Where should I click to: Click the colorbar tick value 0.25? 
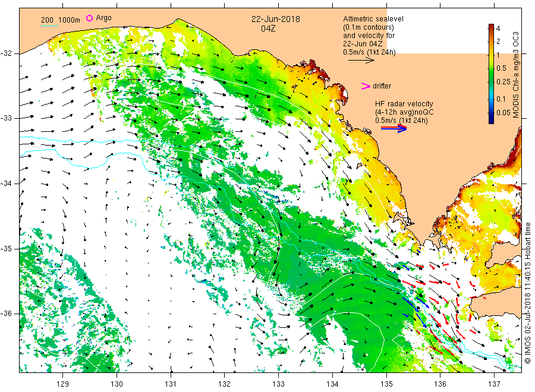point(503,82)
